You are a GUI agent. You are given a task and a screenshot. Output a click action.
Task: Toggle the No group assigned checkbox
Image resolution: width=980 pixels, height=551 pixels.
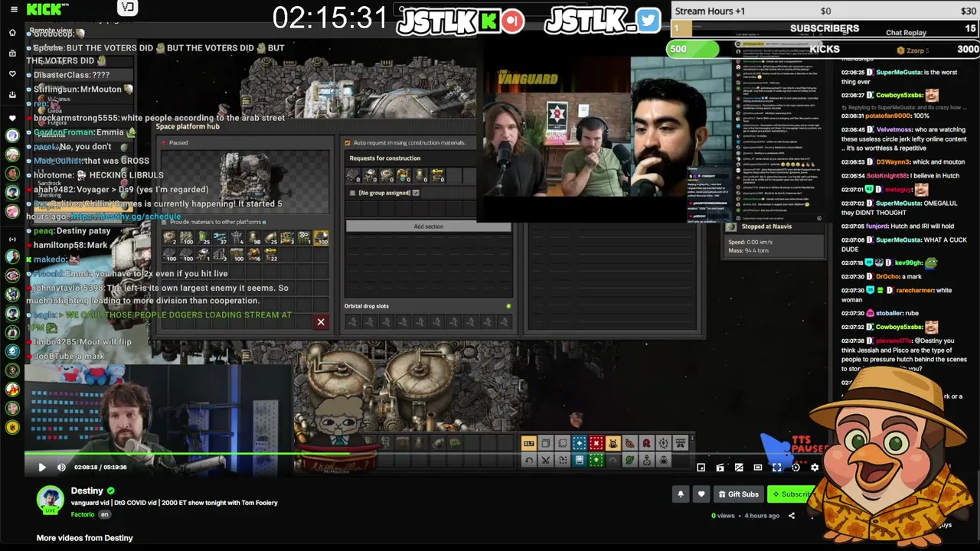tap(352, 193)
